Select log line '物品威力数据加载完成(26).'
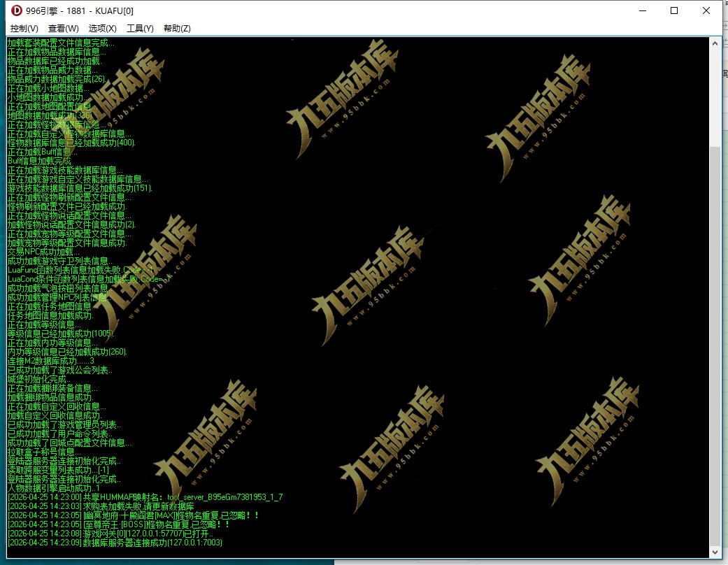 (57, 79)
